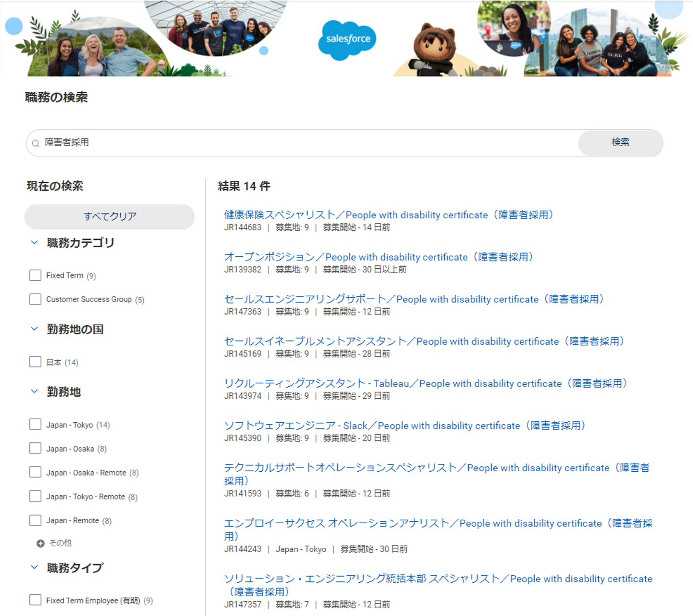Tick the Fixed Term (9) checkbox
Image resolution: width=693 pixels, height=616 pixels.
click(x=35, y=275)
